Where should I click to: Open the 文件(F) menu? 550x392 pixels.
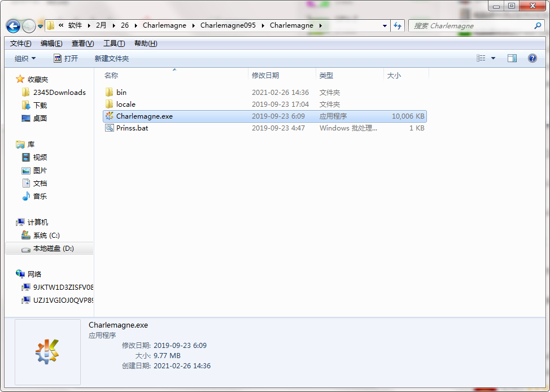click(x=21, y=43)
